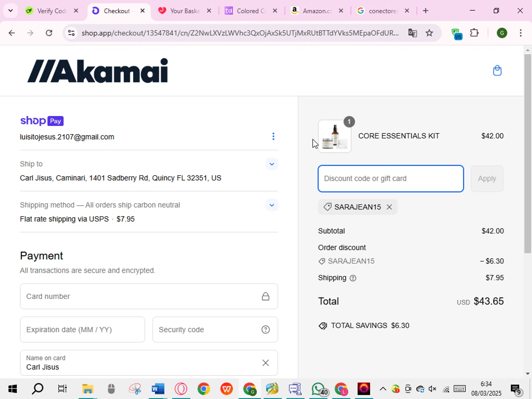The image size is (532, 399).
Task: Open the Translate page icon
Action: pos(412,33)
